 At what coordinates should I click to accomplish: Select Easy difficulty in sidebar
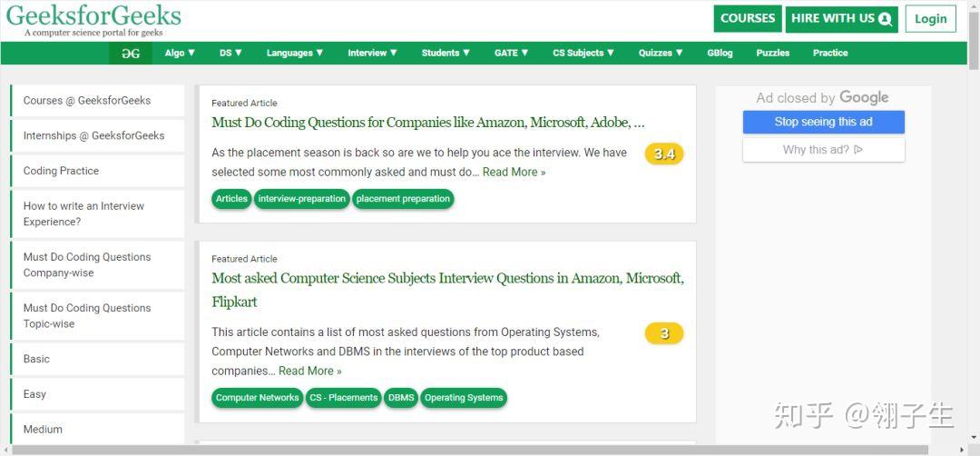[x=97, y=394]
